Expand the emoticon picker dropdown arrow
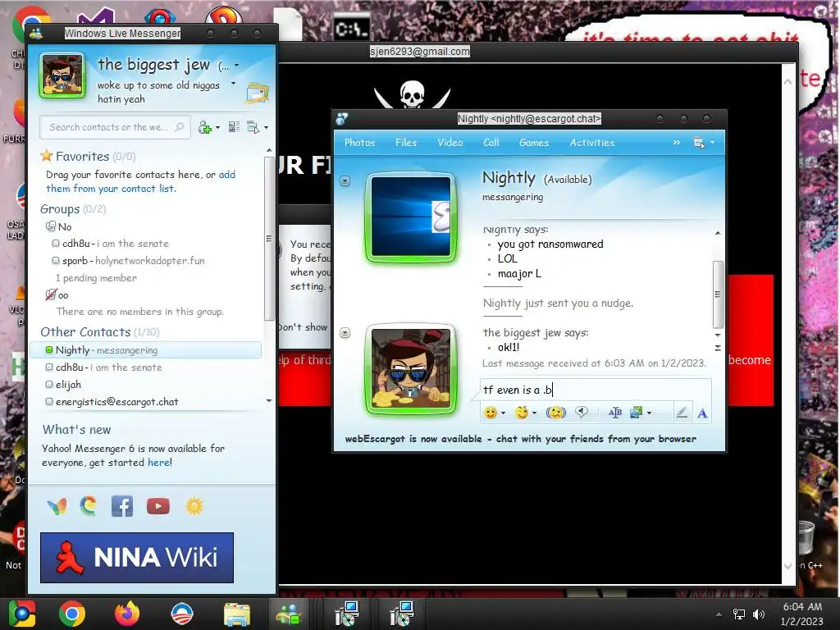The width and height of the screenshot is (840, 630). tap(503, 413)
